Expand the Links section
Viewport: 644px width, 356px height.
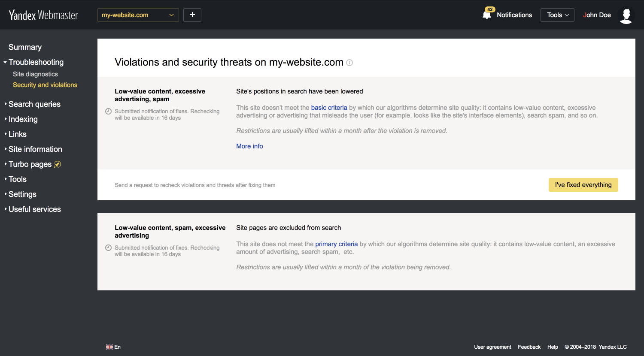click(x=18, y=134)
